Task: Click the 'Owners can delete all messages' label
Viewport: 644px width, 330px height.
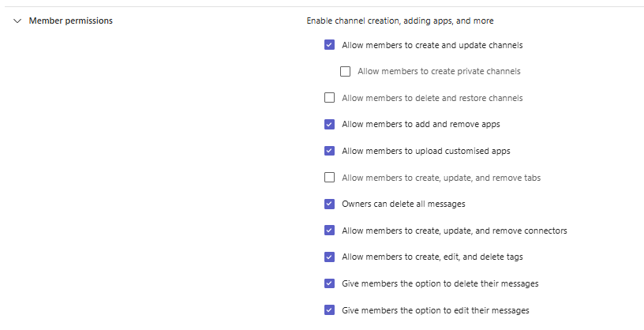Action: (x=403, y=204)
